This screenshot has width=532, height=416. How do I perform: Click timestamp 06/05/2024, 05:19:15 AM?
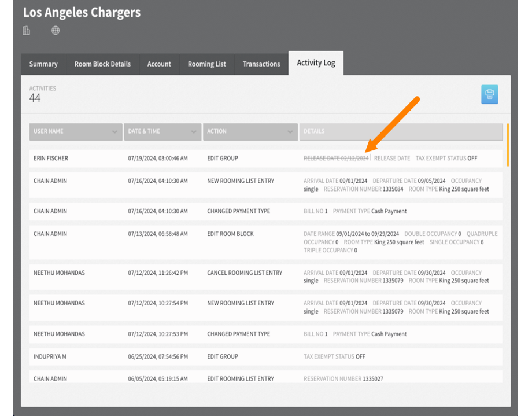tap(158, 378)
